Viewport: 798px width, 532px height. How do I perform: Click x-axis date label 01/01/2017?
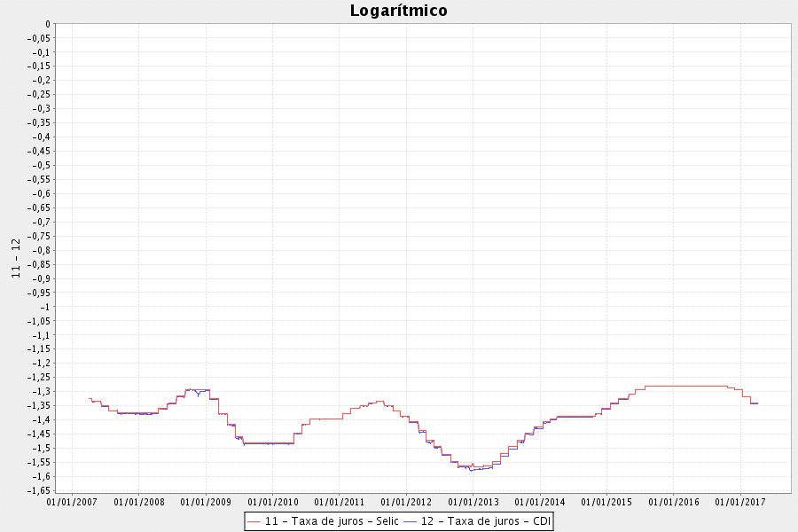coord(740,502)
